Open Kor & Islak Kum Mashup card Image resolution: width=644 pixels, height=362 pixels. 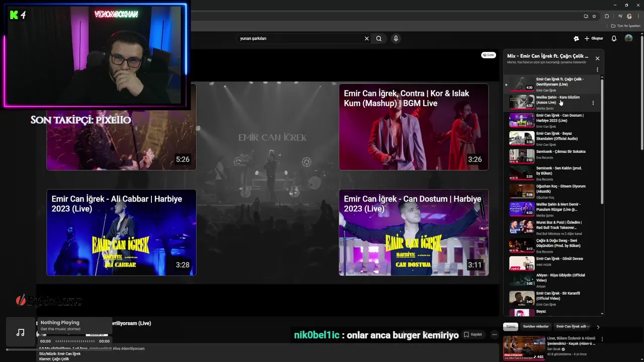(x=414, y=127)
